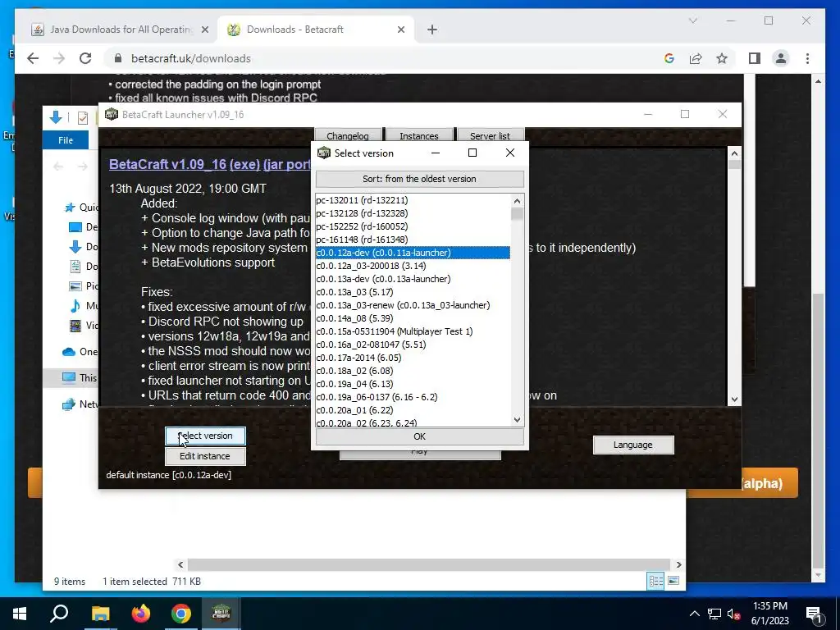
Task: Close the Downloads - Betacraft tab
Action: point(400,30)
